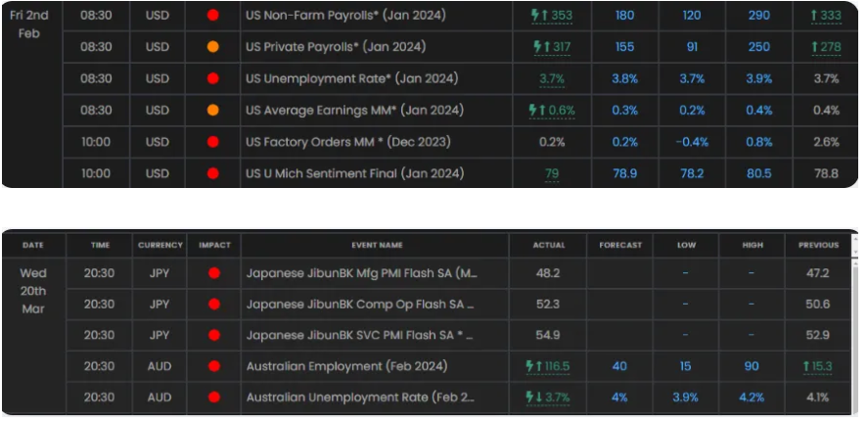Select the FORECAST column header
Screen dimensions: 868x423
click(620, 245)
